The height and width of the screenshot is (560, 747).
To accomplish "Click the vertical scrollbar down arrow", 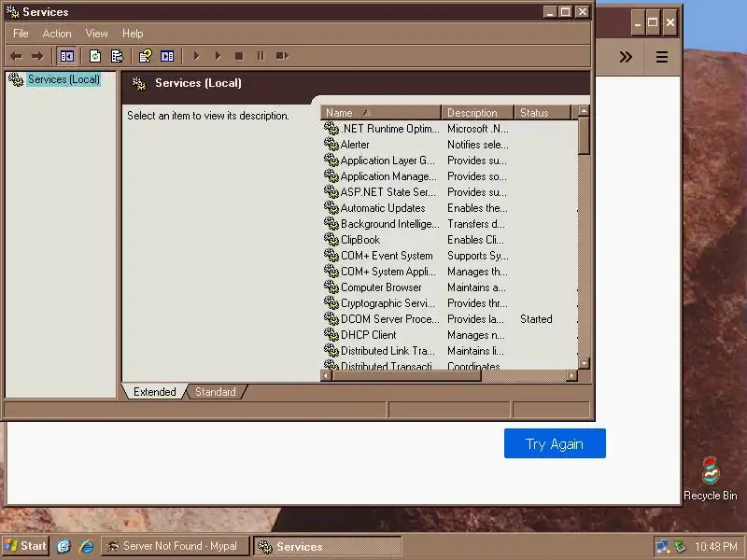I will [x=584, y=363].
